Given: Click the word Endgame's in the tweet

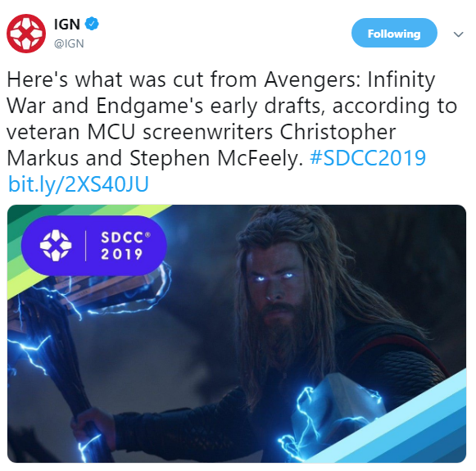Looking at the screenshot, I should (150, 106).
